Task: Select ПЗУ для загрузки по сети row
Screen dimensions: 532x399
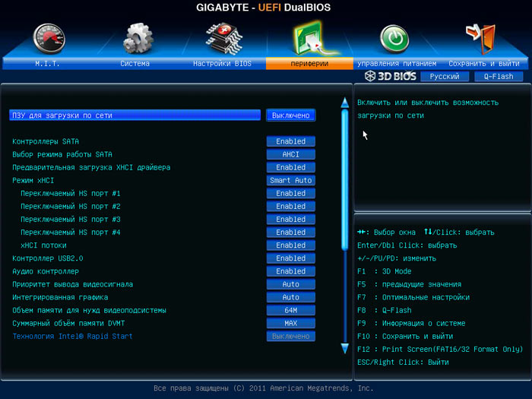Action: 135,116
